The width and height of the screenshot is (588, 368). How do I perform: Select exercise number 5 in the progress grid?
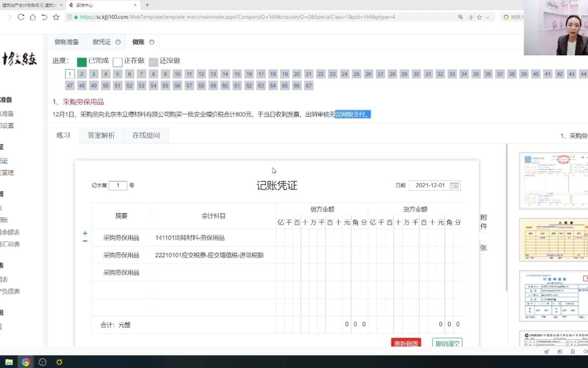(x=117, y=74)
